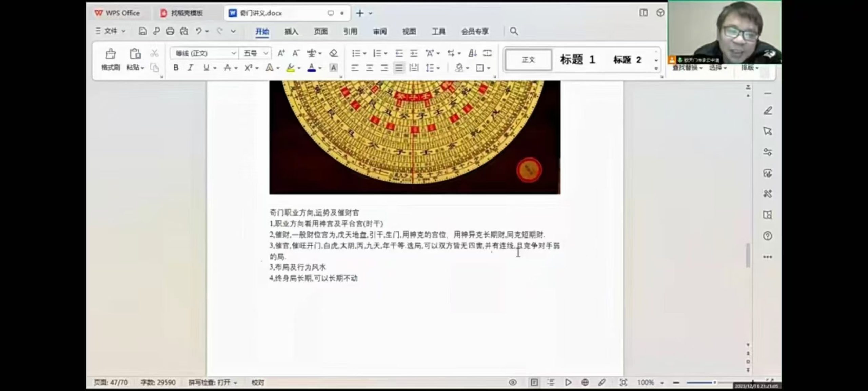Click the web layout globe icon

click(585, 383)
